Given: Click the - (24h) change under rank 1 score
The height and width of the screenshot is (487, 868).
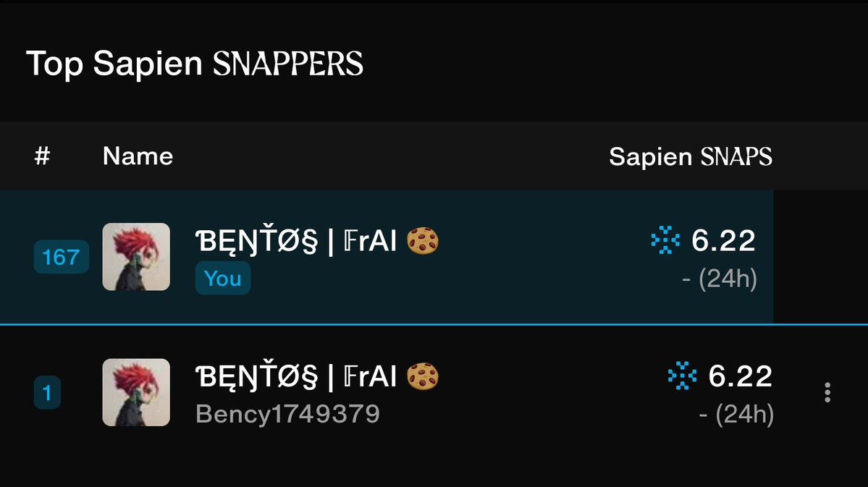Looking at the screenshot, I should click(x=736, y=414).
